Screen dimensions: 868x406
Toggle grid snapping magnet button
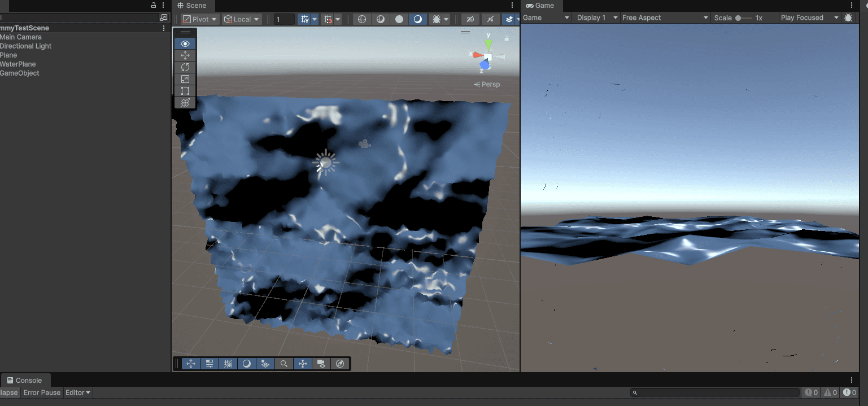point(328,19)
